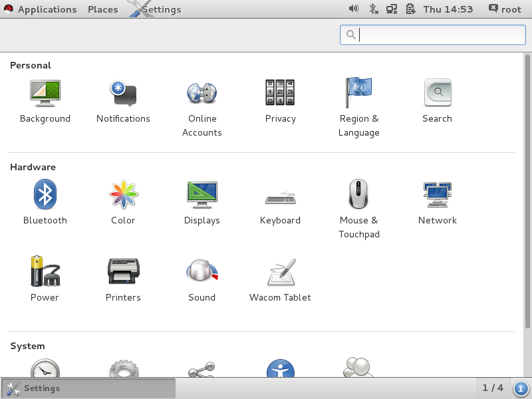The width and height of the screenshot is (532, 399).
Task: Click the network status icon in top bar
Action: tap(392, 9)
